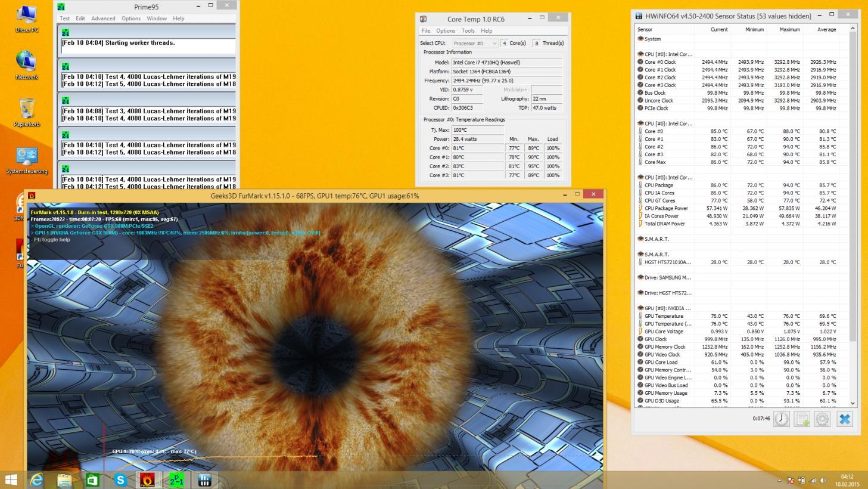Click Core Temp Model field Intel Core i7 4710HQ
The image size is (868, 489).
click(x=506, y=62)
